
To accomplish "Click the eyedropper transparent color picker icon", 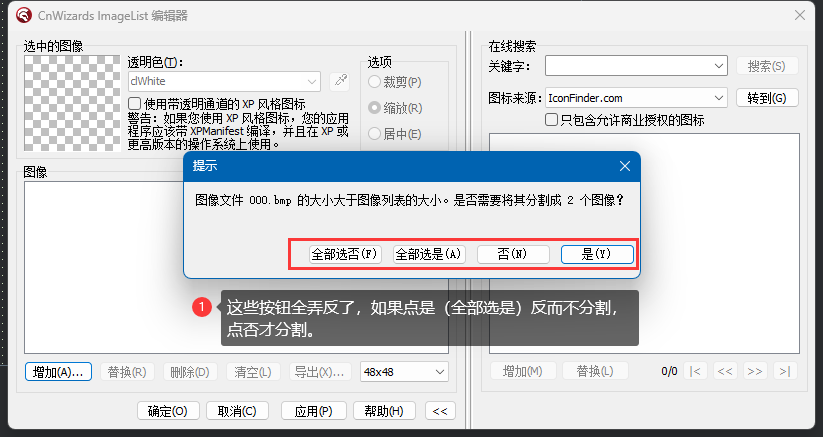I will [340, 81].
